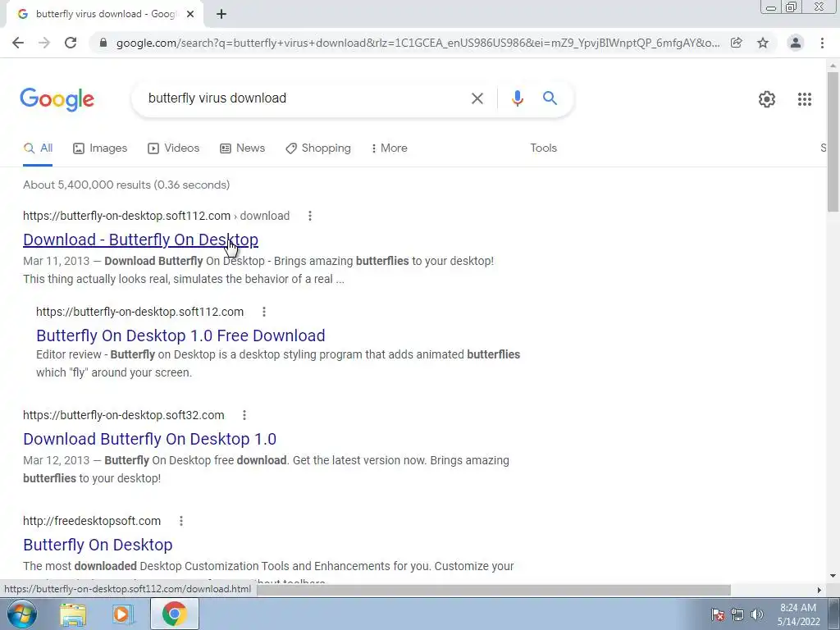Open the share page icon in address bar
The image size is (840, 630).
click(737, 43)
